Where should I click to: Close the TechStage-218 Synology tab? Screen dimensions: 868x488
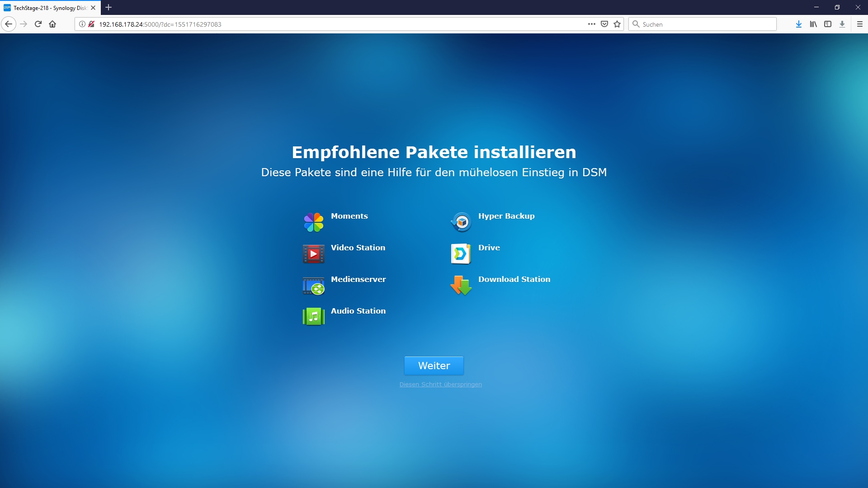tap(93, 8)
